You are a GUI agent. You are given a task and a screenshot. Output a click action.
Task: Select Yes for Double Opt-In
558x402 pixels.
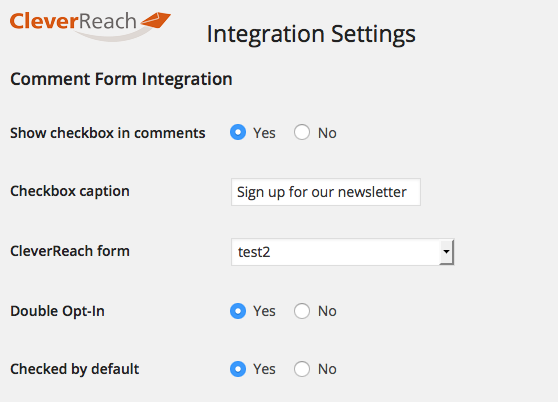coord(238,311)
